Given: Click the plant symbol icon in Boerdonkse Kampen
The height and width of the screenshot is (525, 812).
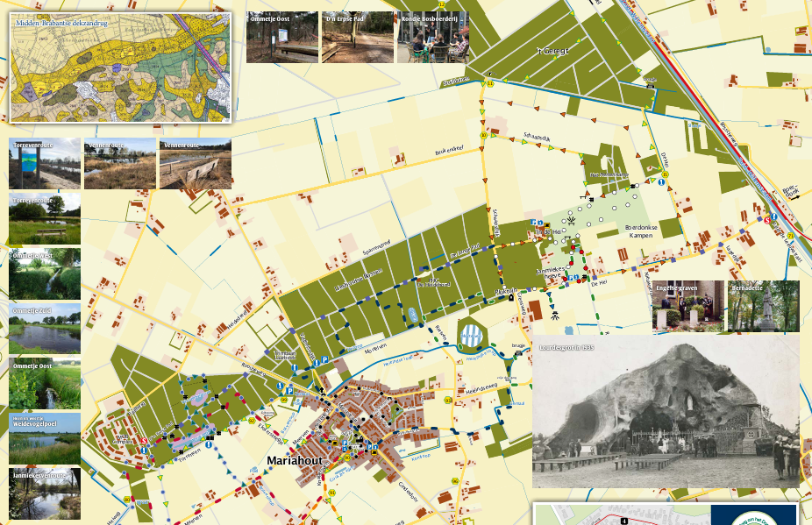Looking at the screenshot, I should 573,221.
